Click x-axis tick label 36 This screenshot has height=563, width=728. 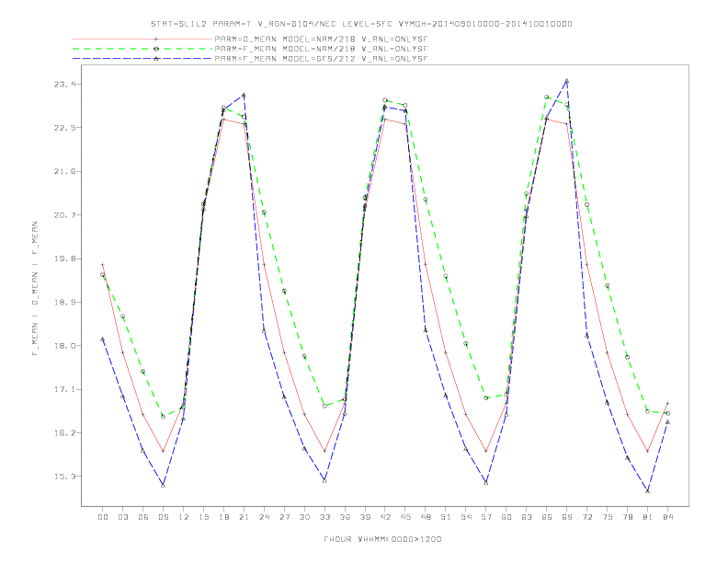pos(345,517)
